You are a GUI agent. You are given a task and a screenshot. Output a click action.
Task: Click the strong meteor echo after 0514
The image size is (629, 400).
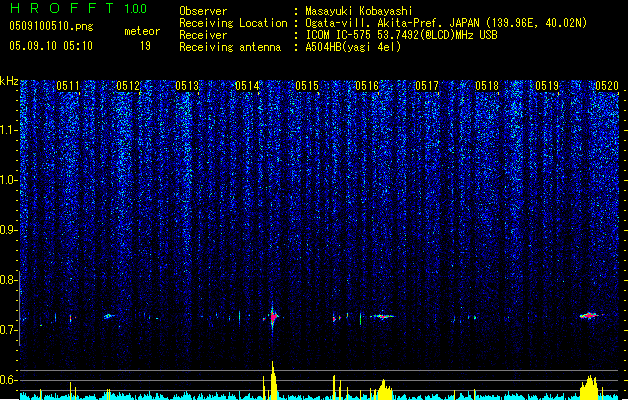(x=274, y=317)
